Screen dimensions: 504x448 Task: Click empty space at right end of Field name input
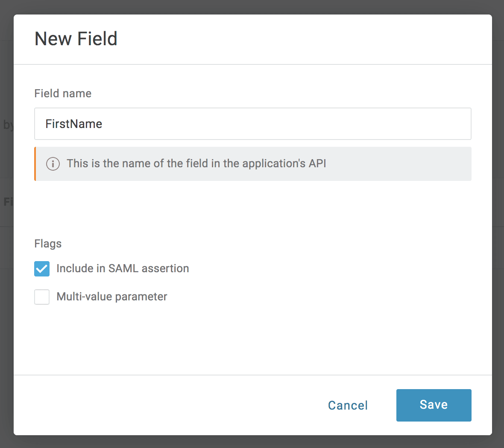point(406,124)
